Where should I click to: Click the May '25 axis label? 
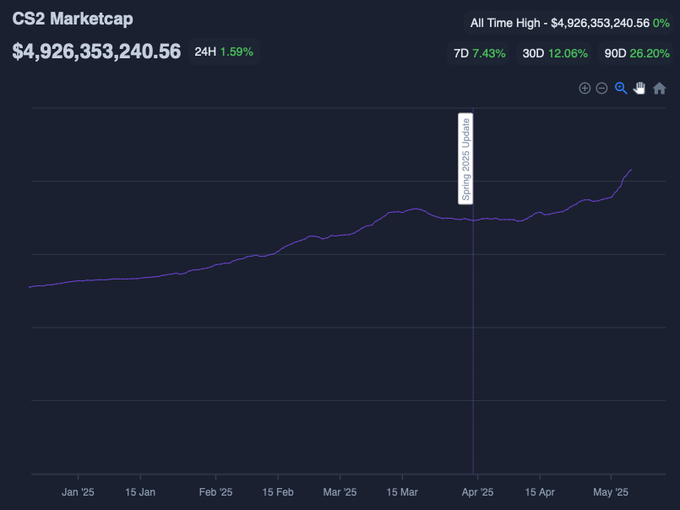coord(610,492)
